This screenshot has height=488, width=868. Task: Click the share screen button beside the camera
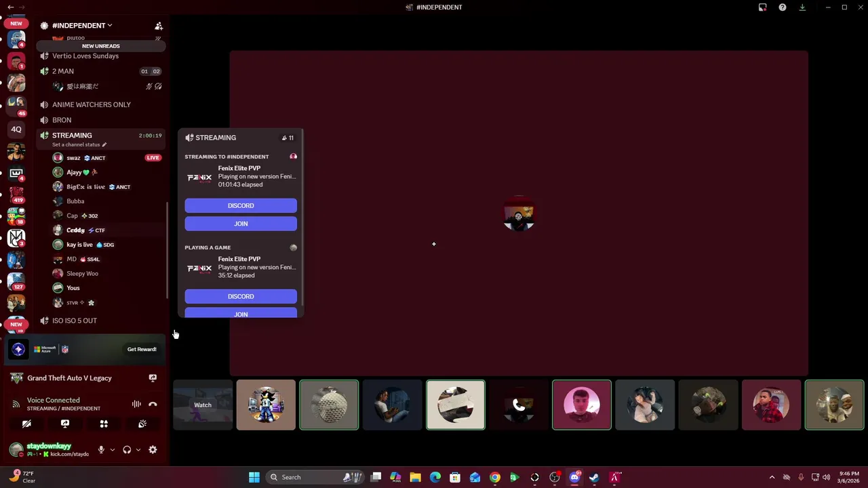click(x=65, y=424)
